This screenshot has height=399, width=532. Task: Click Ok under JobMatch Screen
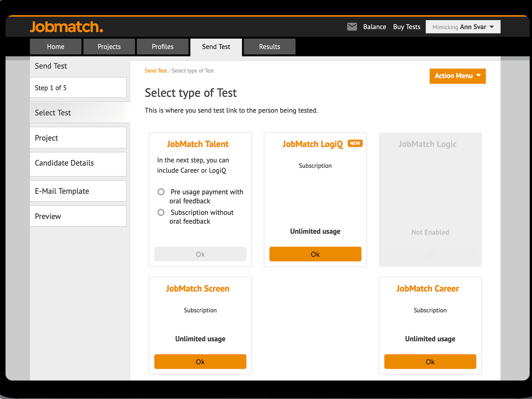pos(200,361)
